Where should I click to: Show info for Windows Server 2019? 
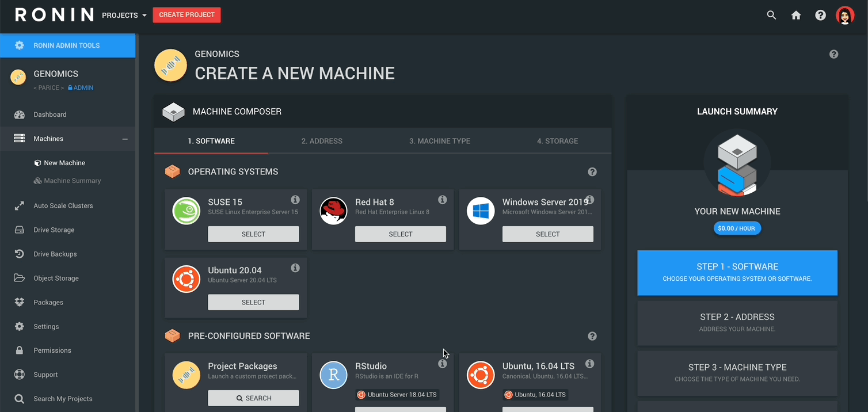(x=590, y=200)
